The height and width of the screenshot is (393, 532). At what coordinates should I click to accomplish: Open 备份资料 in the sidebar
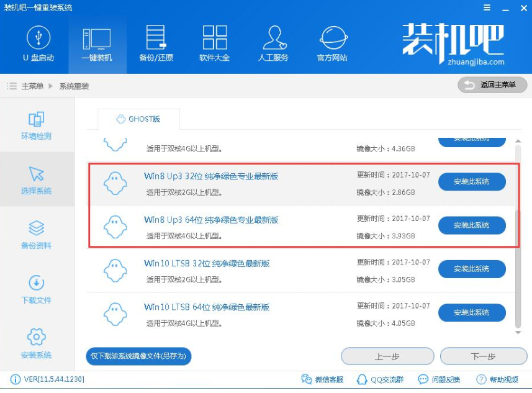point(35,235)
